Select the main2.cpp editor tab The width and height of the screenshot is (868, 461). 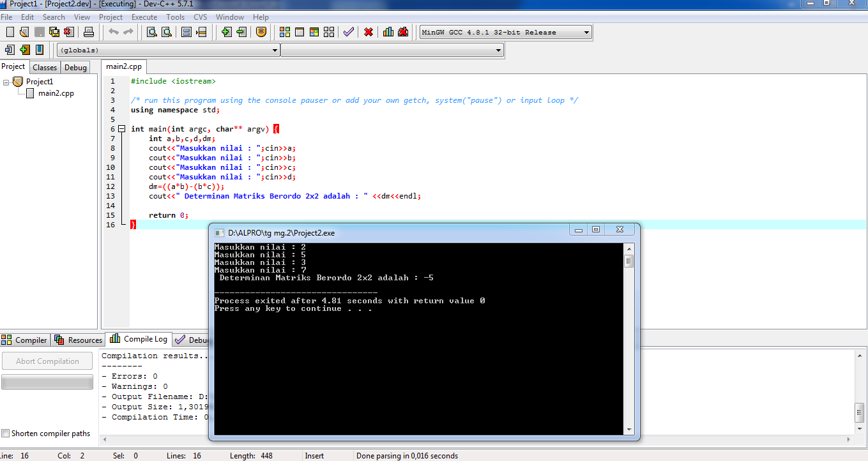123,66
